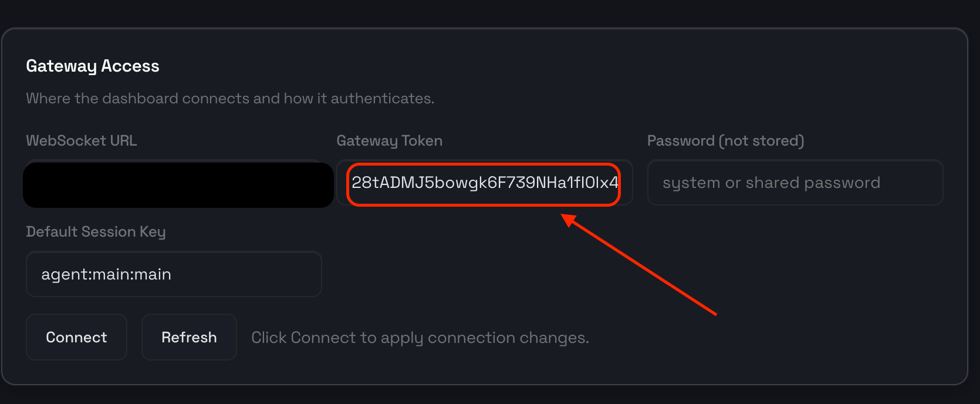Image resolution: width=980 pixels, height=404 pixels.
Task: Click the red arrow annotation
Action: tap(638, 264)
